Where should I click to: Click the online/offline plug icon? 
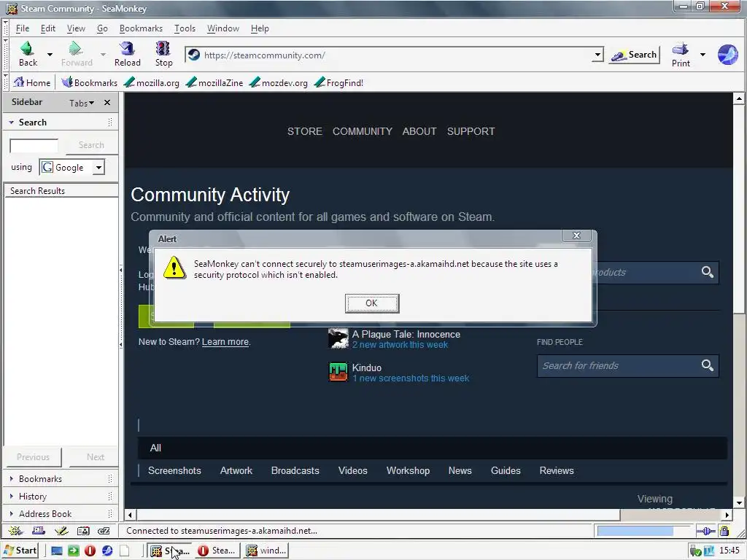(705, 531)
